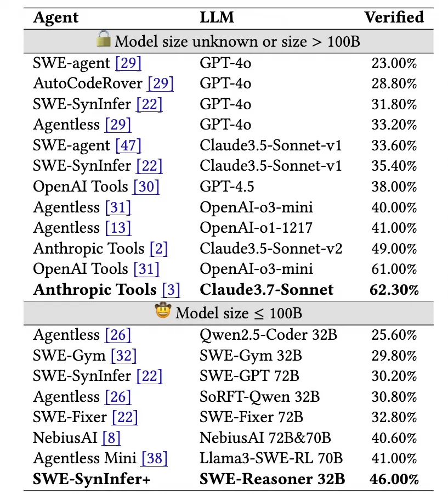
Task: Open citation [31] in the 61.00% OpenAI Tools row
Action: (x=146, y=269)
